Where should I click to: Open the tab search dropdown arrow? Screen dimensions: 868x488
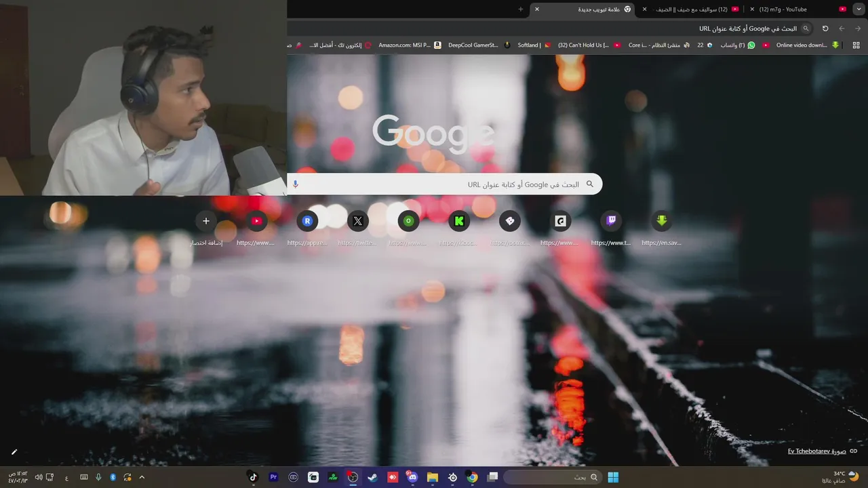click(859, 9)
